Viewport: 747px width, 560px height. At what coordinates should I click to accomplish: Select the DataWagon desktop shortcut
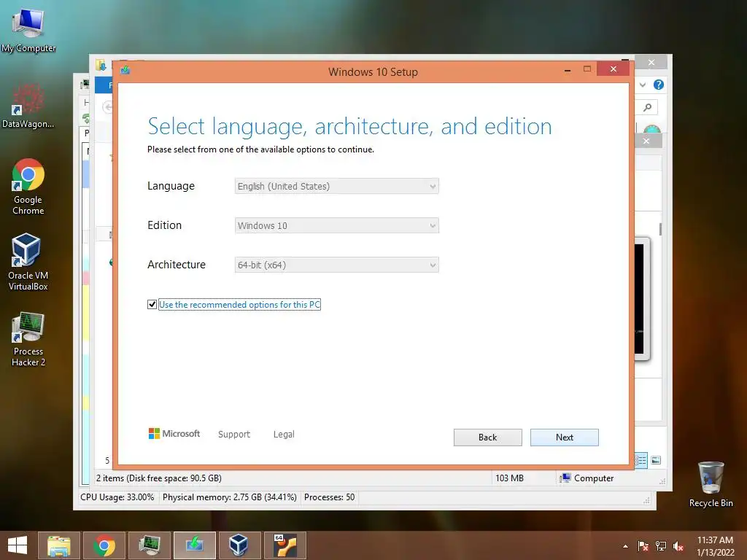point(28,106)
